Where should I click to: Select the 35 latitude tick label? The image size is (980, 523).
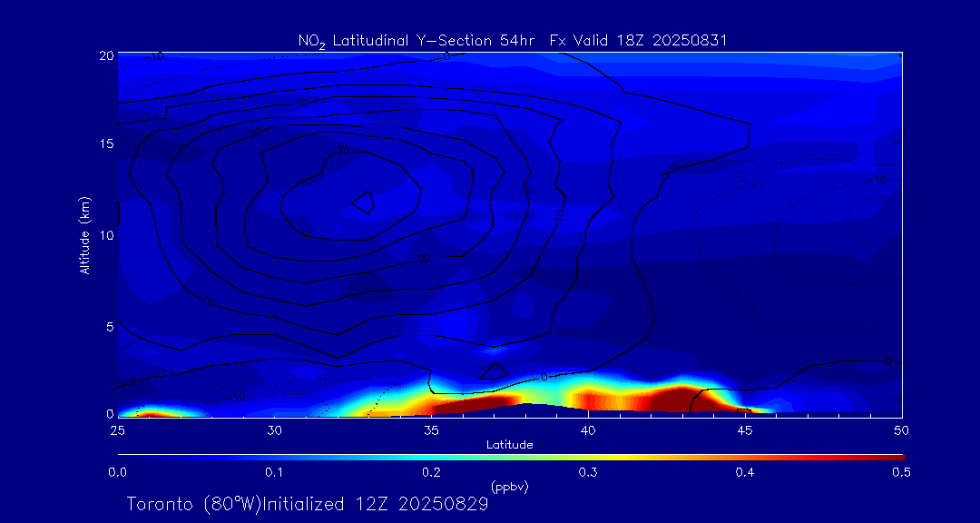point(432,429)
